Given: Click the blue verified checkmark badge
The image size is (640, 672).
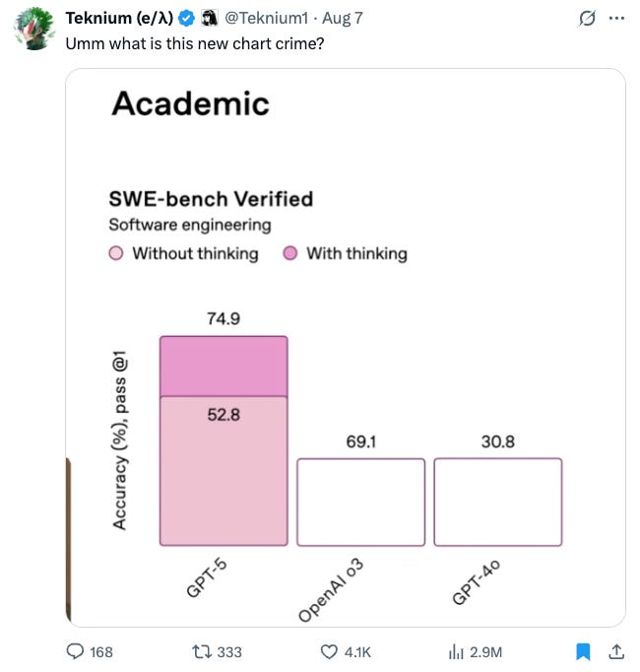Looking at the screenshot, I should pos(184,18).
